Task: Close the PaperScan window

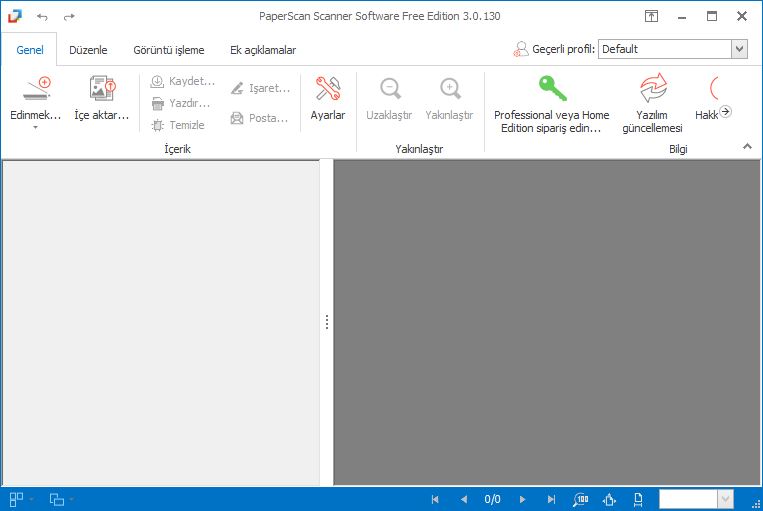Action: (x=742, y=16)
